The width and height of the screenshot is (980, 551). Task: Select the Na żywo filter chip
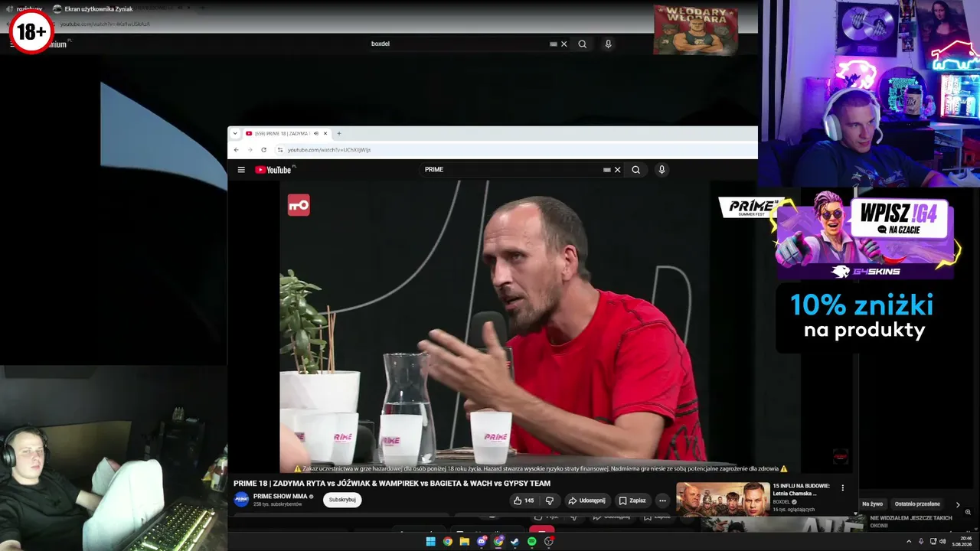tap(873, 504)
